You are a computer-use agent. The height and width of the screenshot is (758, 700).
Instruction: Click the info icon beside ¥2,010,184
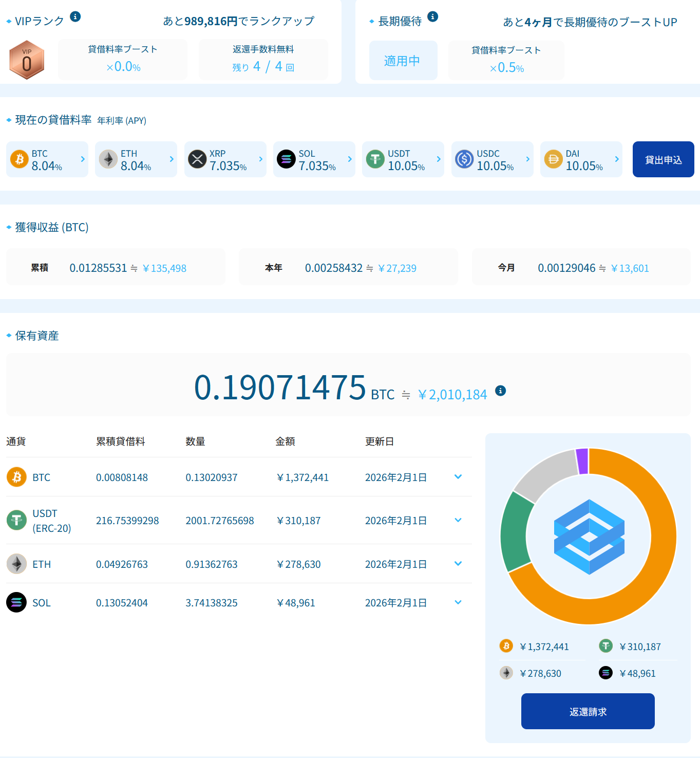pos(500,391)
